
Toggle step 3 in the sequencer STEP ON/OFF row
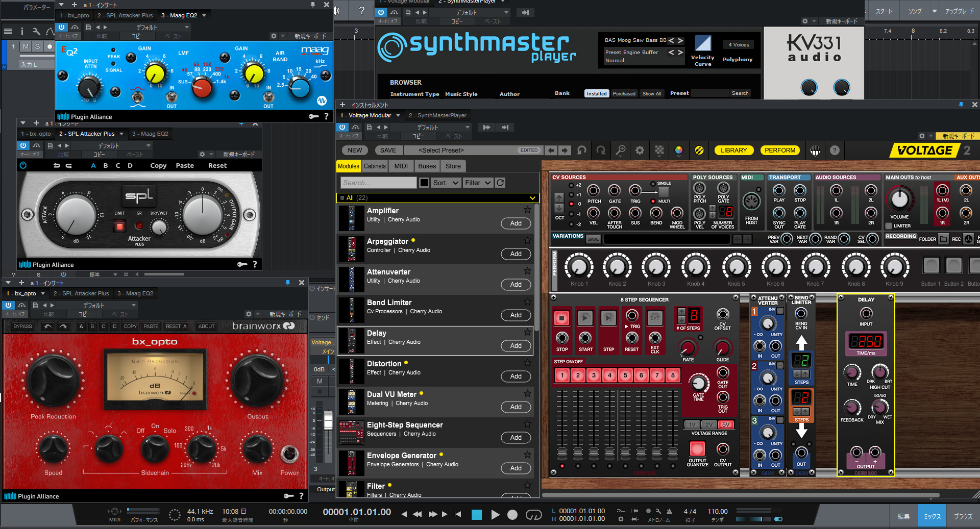594,375
